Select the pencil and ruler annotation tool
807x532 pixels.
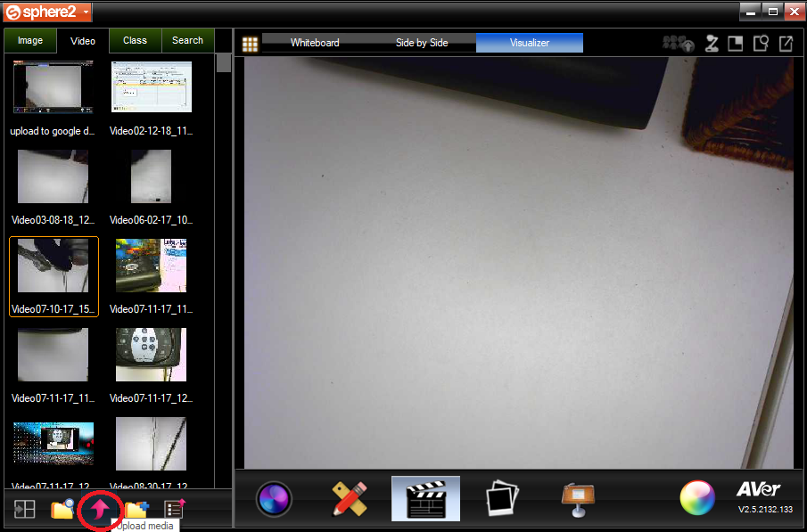pos(350,498)
